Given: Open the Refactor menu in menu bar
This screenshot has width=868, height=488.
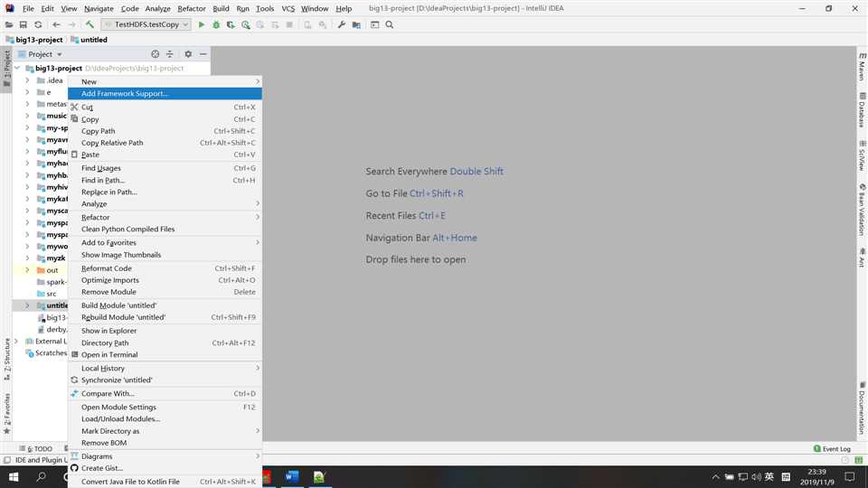Looking at the screenshot, I should point(192,8).
